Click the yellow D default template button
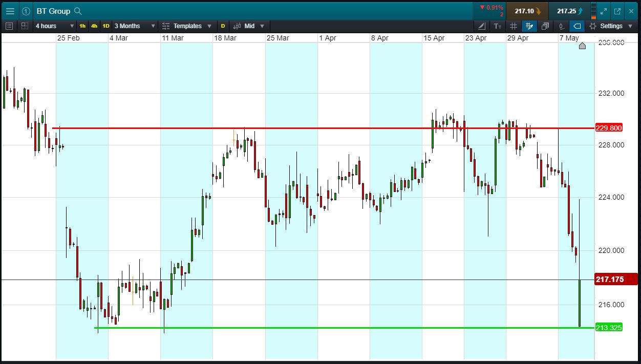The height and width of the screenshot is (364, 641). pyautogui.click(x=223, y=26)
